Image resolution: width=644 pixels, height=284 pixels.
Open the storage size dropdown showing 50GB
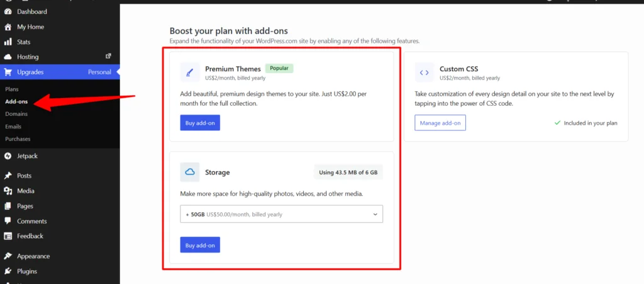281,214
